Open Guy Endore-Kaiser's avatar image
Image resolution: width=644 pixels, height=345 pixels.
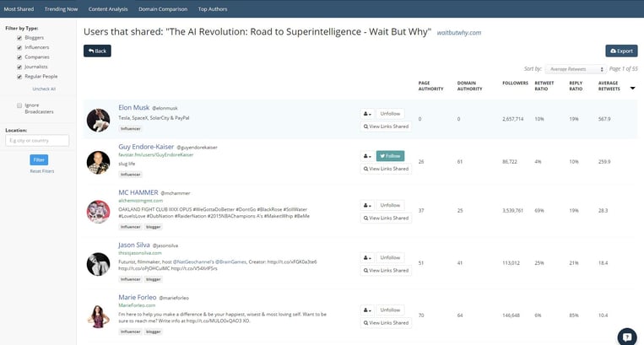99,163
